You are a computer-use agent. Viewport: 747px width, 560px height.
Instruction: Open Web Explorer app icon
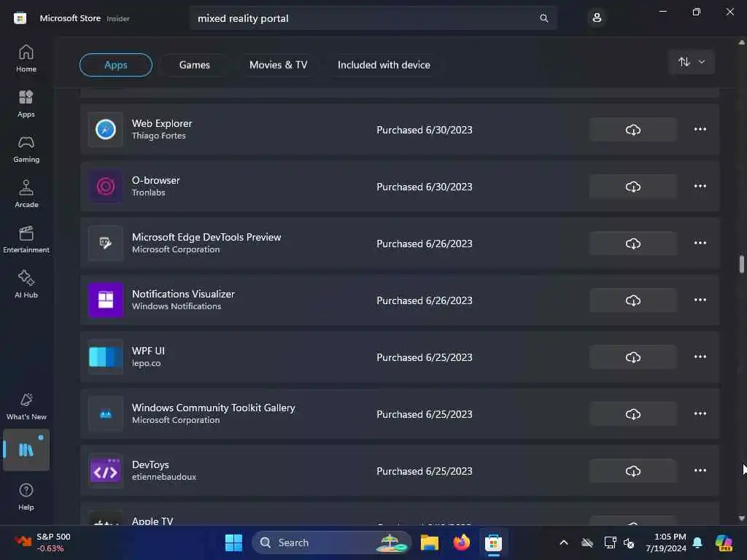click(106, 130)
